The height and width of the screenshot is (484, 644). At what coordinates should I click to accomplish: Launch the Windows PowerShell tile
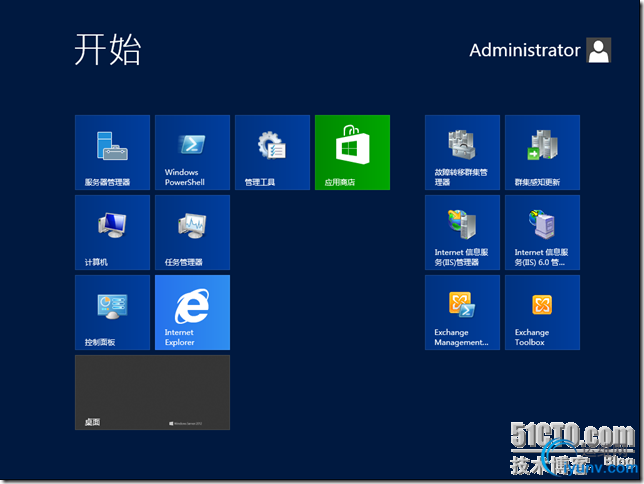pyautogui.click(x=192, y=152)
